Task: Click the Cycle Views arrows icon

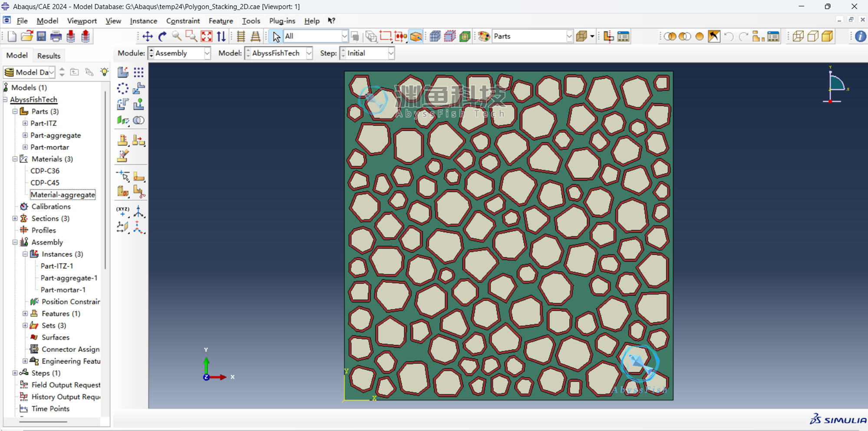Action: (x=221, y=36)
